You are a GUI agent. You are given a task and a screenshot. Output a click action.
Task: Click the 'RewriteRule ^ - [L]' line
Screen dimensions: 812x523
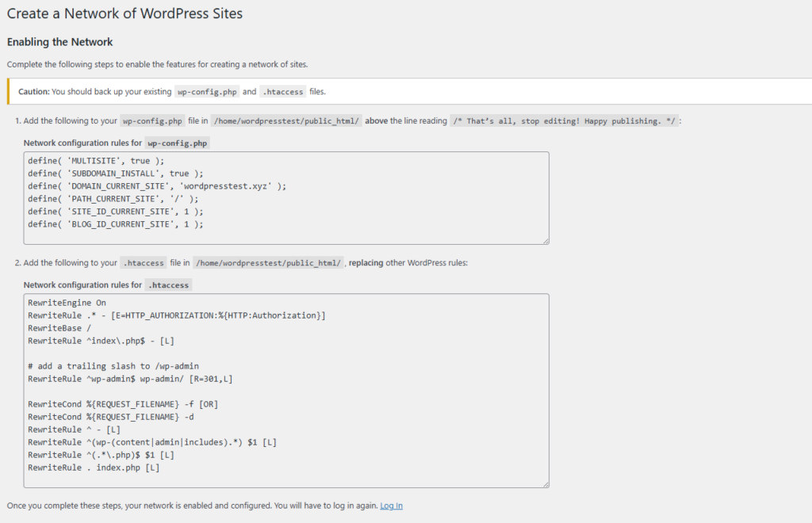(x=74, y=429)
